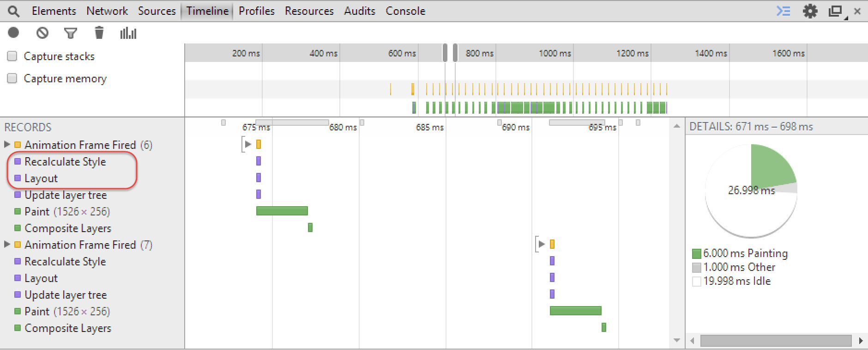Viewport: 868px width, 350px height.
Task: Show the console drawer icon
Action: (784, 11)
